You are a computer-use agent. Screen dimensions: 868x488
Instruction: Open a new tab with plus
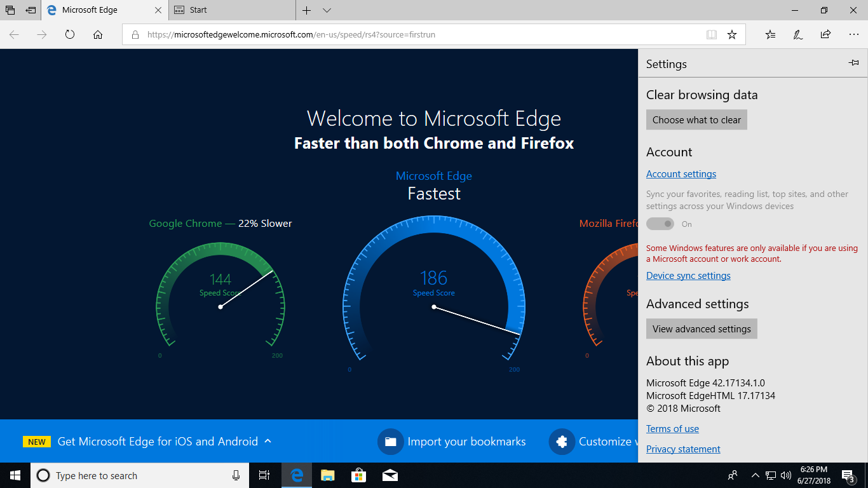(307, 10)
